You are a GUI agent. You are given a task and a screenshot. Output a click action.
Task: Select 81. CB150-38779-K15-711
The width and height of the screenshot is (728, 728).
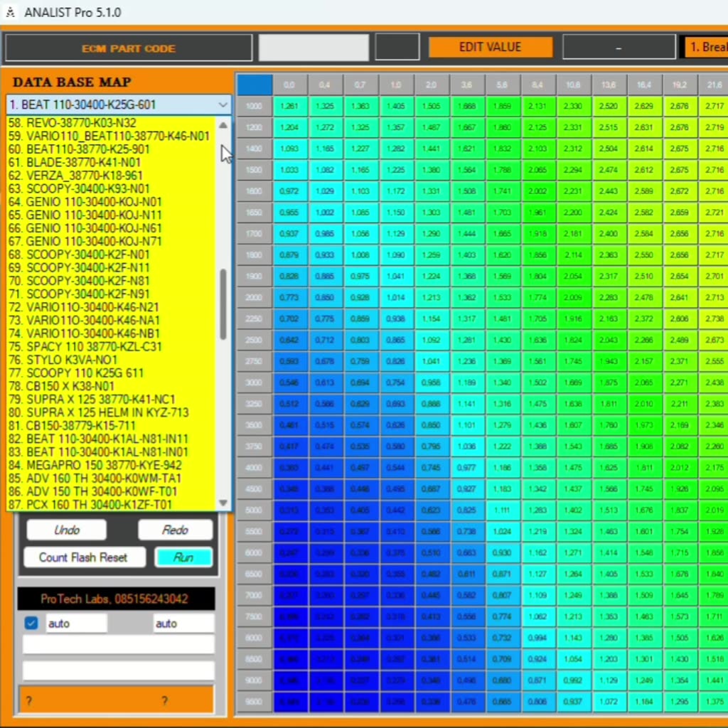[x=110, y=425]
